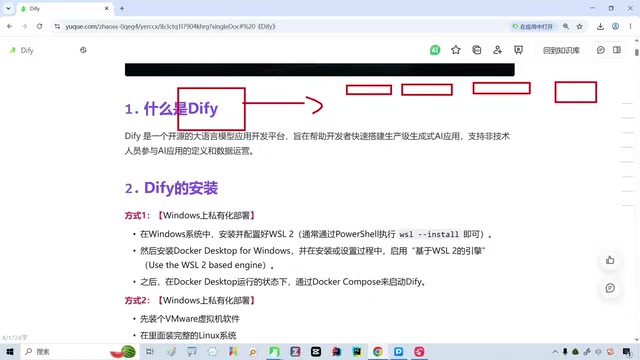Click the first 方式1 label
This screenshot has height=360, width=640.
click(138, 216)
